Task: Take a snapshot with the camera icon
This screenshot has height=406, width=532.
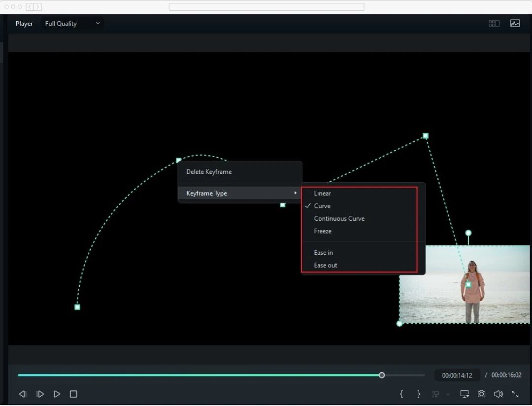Action: pos(481,394)
